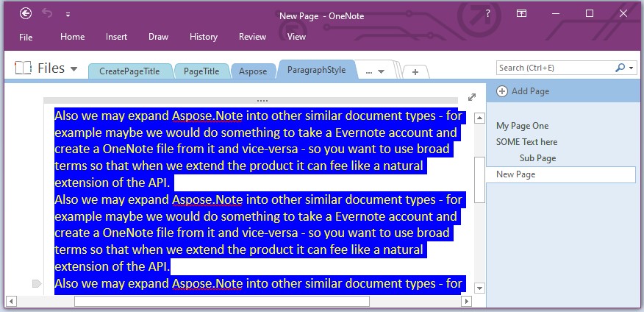Click the search magnifier icon

620,68
